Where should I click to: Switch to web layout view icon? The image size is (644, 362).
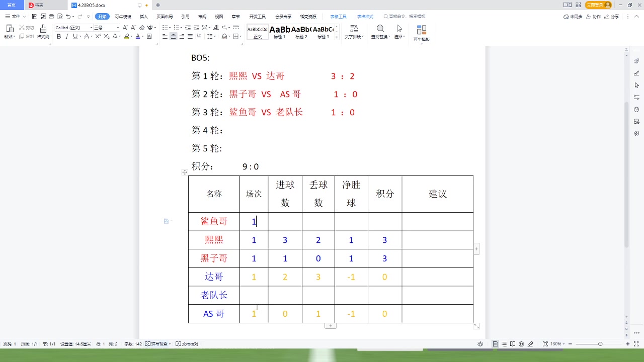click(521, 344)
